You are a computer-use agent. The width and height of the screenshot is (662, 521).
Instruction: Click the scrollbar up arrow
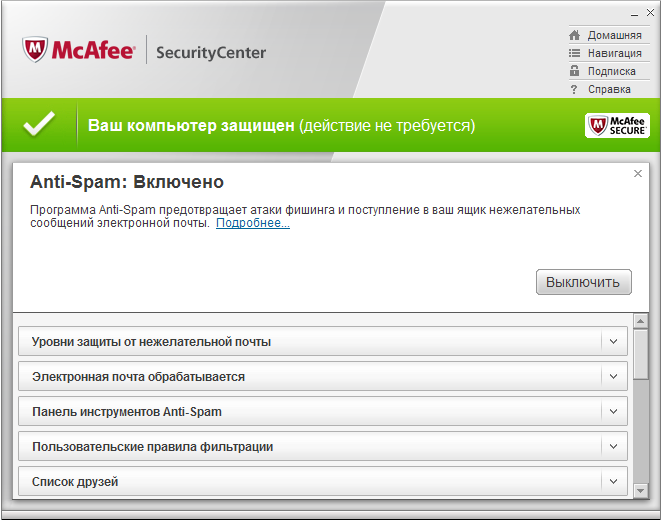640,321
